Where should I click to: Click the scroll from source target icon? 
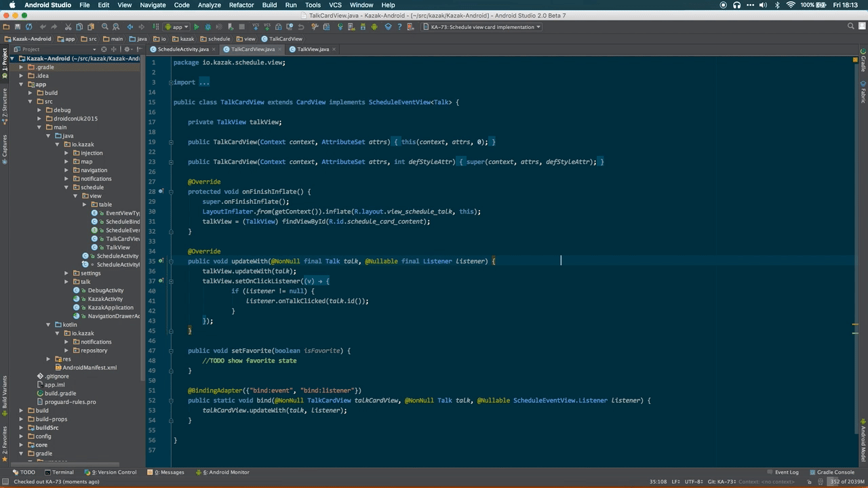(x=104, y=49)
